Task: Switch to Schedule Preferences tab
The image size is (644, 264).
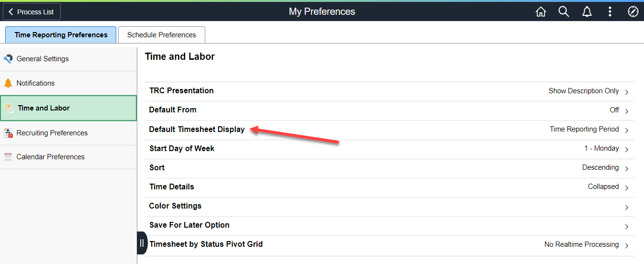Action: coord(162,35)
